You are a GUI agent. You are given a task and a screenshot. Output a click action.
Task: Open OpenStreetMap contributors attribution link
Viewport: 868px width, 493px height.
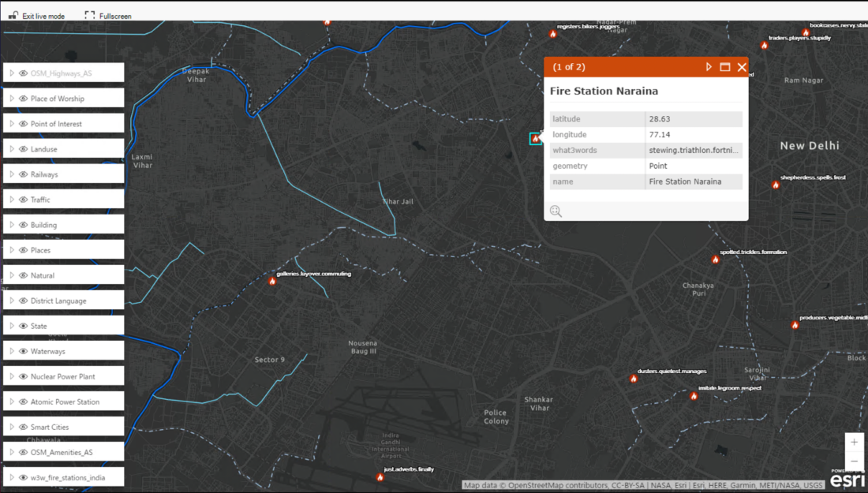[558, 485]
